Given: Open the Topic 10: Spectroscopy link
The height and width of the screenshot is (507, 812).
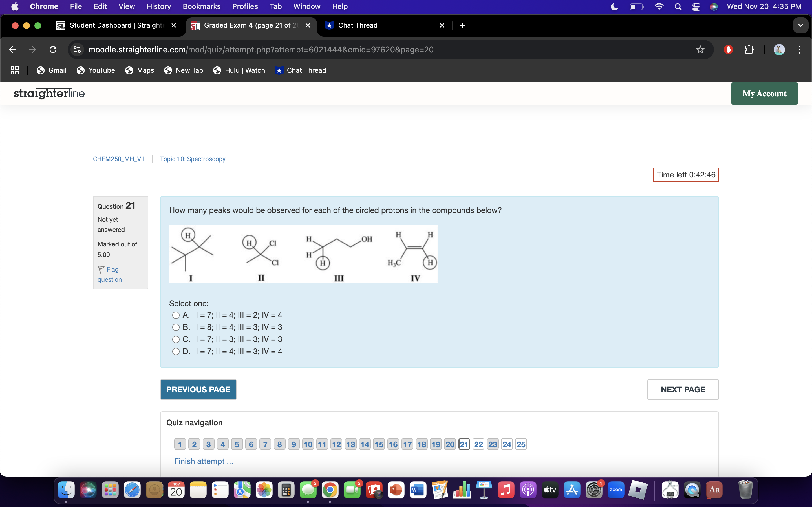Looking at the screenshot, I should 192,159.
